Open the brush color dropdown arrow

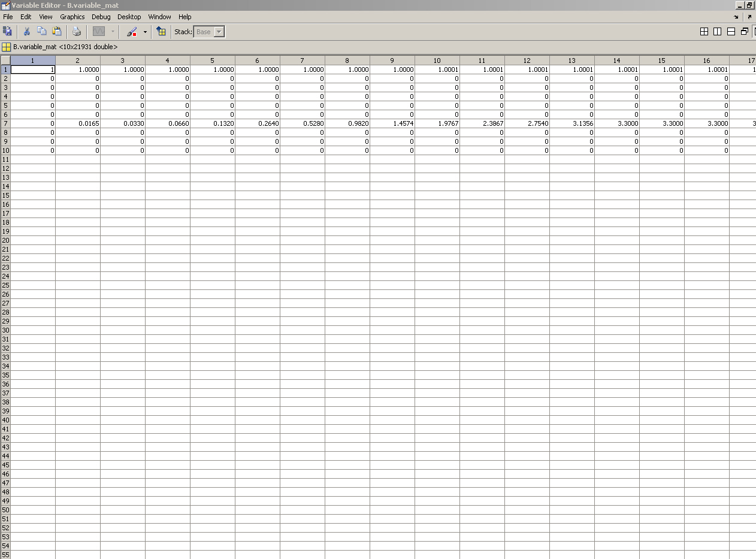pyautogui.click(x=145, y=32)
